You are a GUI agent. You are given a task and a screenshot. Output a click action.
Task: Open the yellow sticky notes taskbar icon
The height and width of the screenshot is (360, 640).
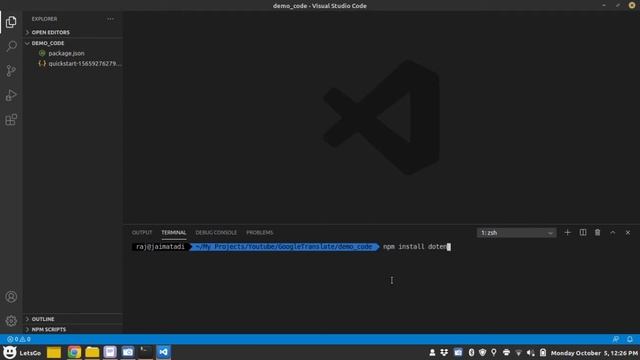pos(54,352)
